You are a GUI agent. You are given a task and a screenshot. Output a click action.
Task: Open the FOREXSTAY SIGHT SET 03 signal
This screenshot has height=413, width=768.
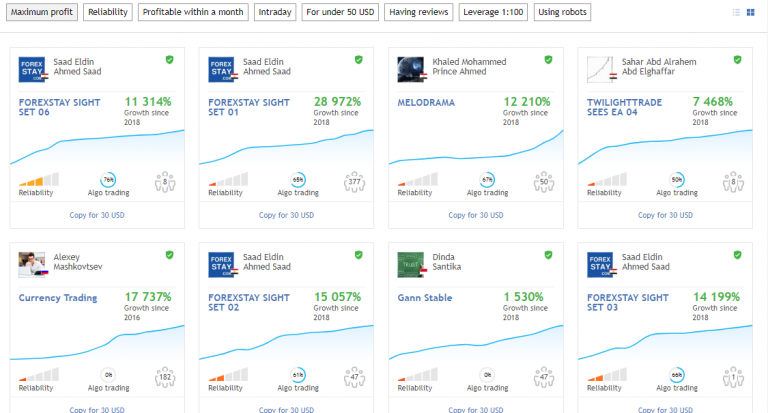pos(627,302)
